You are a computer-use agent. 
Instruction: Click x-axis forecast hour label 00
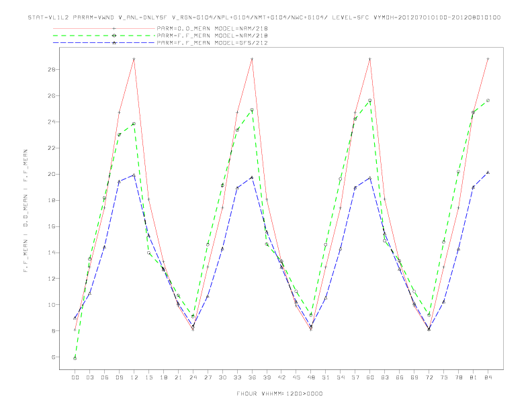pyautogui.click(x=75, y=377)
